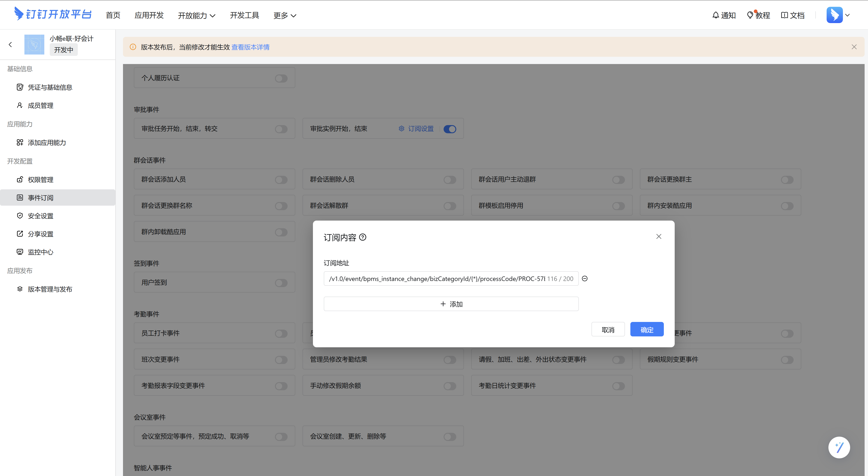This screenshot has width=868, height=476.
Task: Click the info icon in version banner
Action: tap(133, 47)
